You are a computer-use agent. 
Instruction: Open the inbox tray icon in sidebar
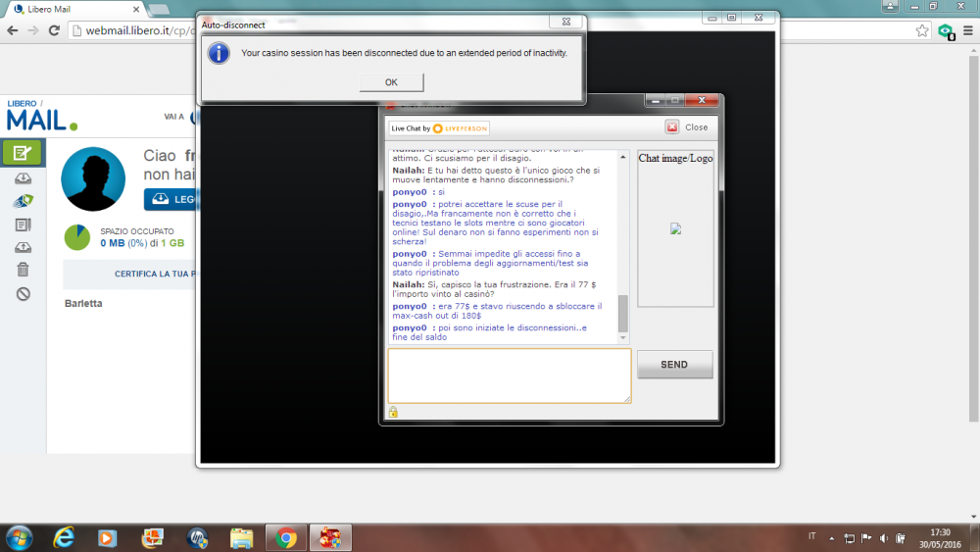click(24, 178)
